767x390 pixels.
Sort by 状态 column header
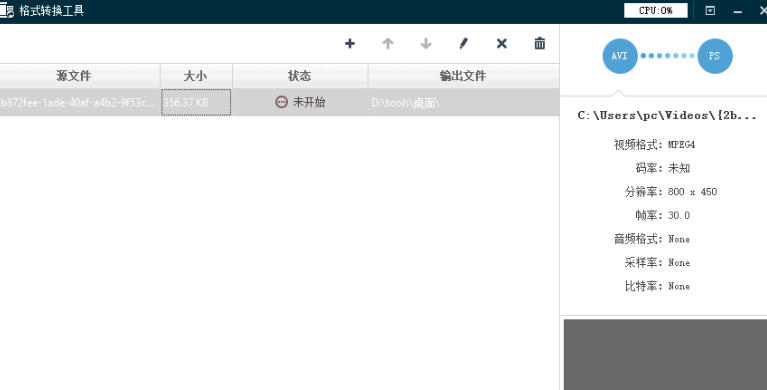[x=300, y=76]
